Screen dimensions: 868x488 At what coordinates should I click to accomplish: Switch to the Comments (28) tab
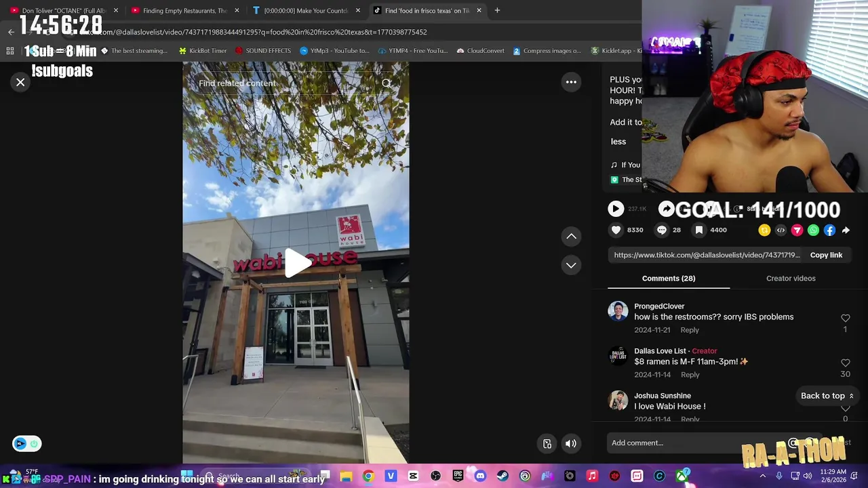669,278
